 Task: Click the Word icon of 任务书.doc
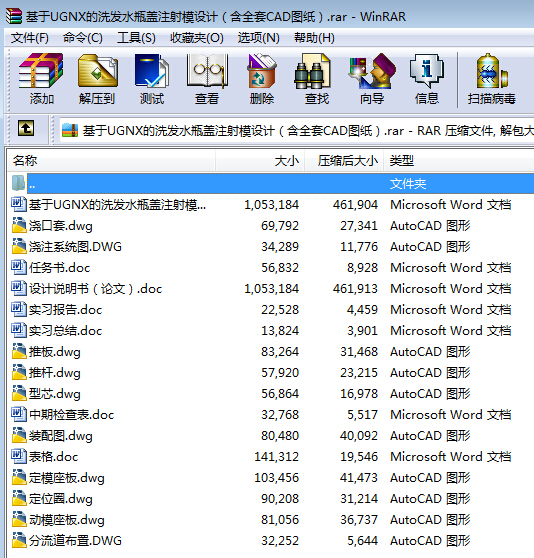(x=19, y=267)
